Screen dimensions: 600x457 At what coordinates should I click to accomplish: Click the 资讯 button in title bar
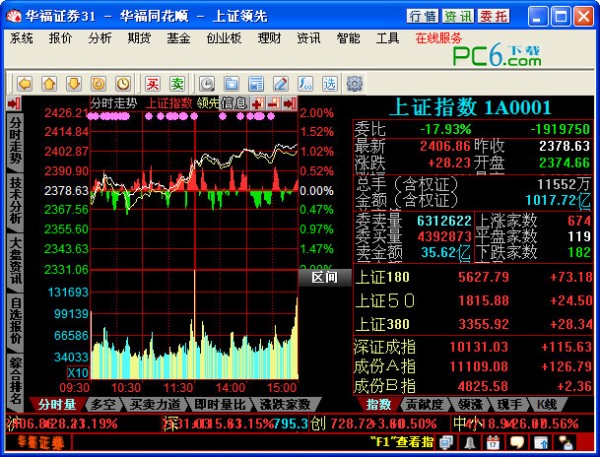[458, 16]
